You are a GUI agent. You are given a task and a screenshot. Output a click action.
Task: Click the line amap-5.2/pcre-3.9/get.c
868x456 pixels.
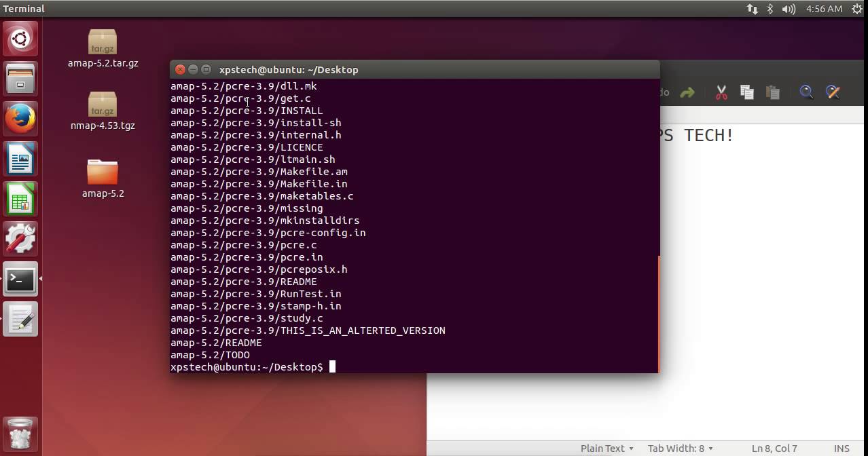pos(240,98)
